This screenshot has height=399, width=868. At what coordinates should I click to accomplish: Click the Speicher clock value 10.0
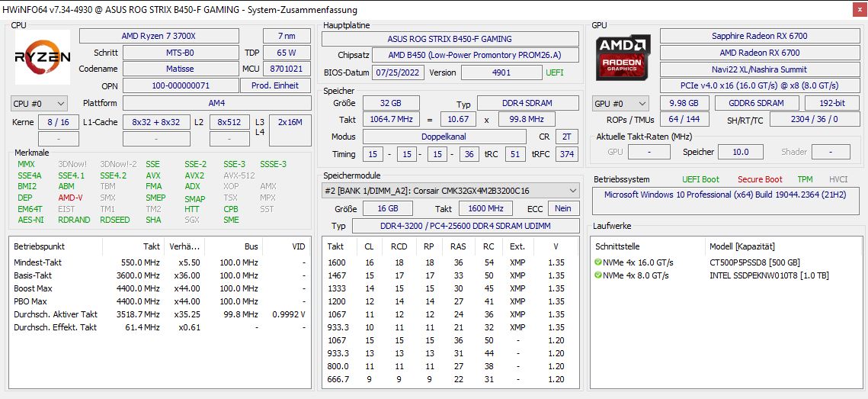click(740, 152)
